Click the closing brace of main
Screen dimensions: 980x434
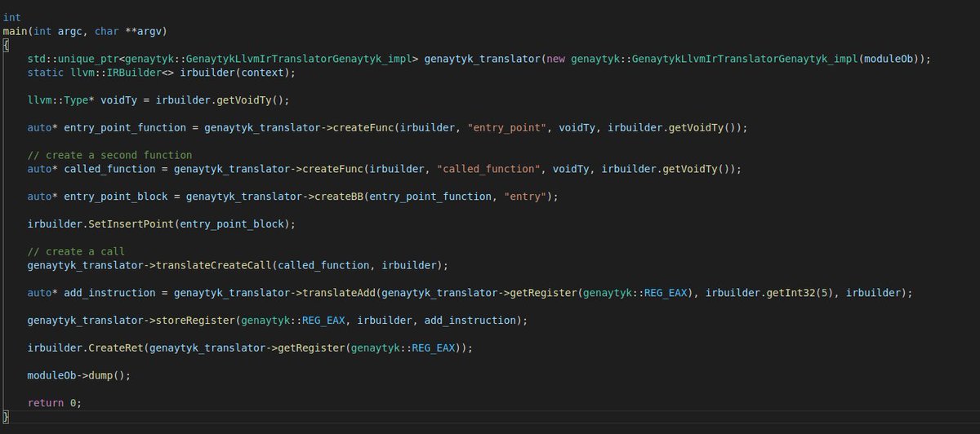[6, 418]
